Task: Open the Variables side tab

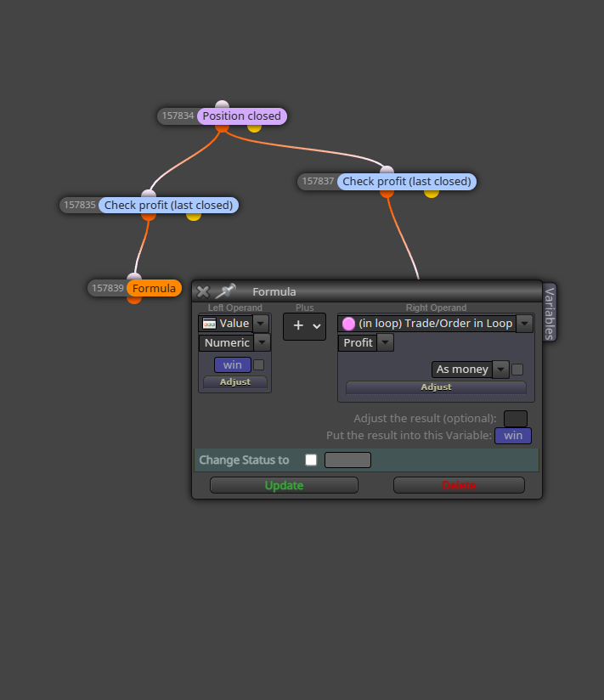Action: pos(550,313)
